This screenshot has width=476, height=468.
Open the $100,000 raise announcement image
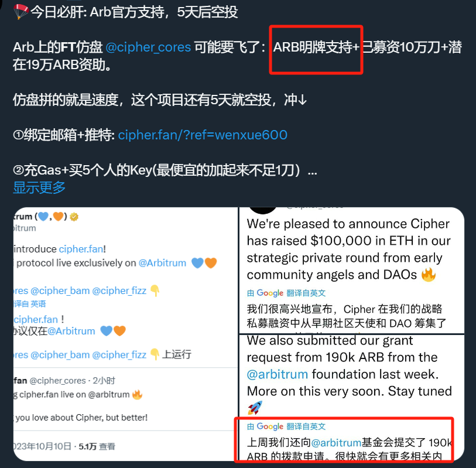point(351,270)
